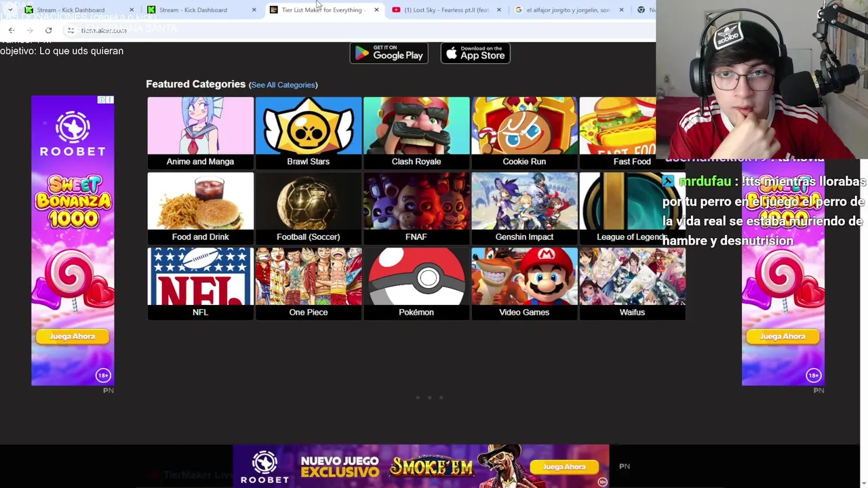Image resolution: width=868 pixels, height=488 pixels.
Task: Open the Food and Drink category
Action: click(x=200, y=207)
